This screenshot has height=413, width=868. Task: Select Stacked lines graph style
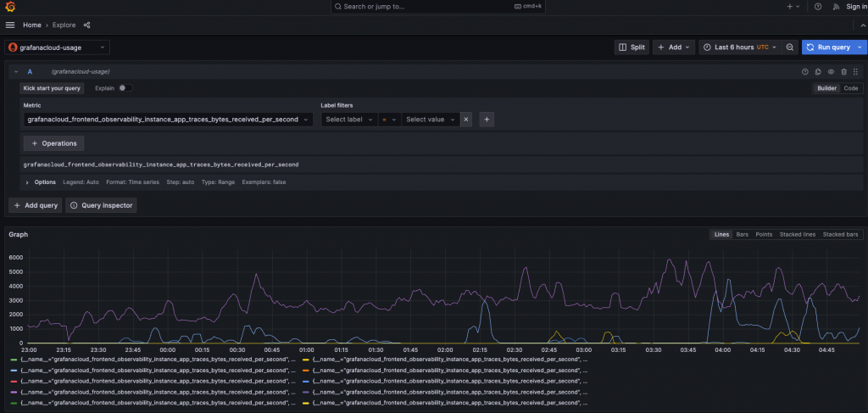798,235
